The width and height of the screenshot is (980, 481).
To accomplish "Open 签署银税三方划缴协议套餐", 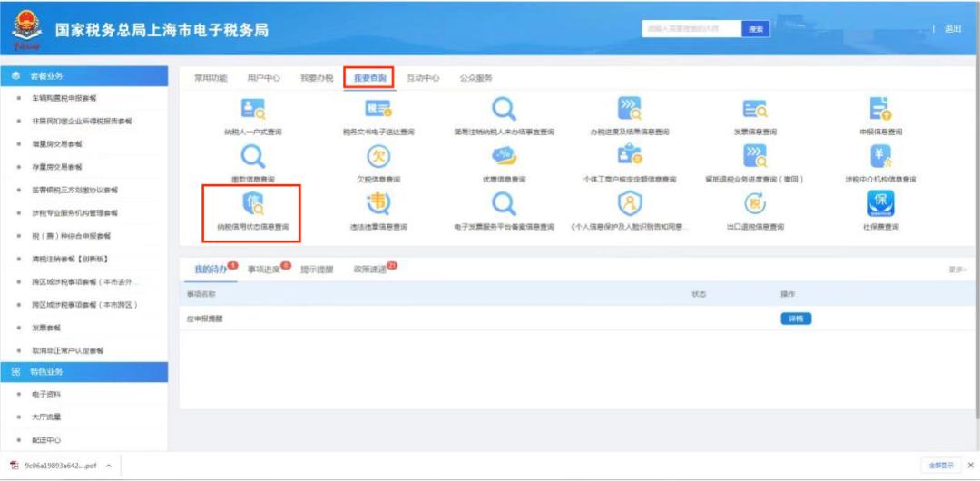I will 75,191.
